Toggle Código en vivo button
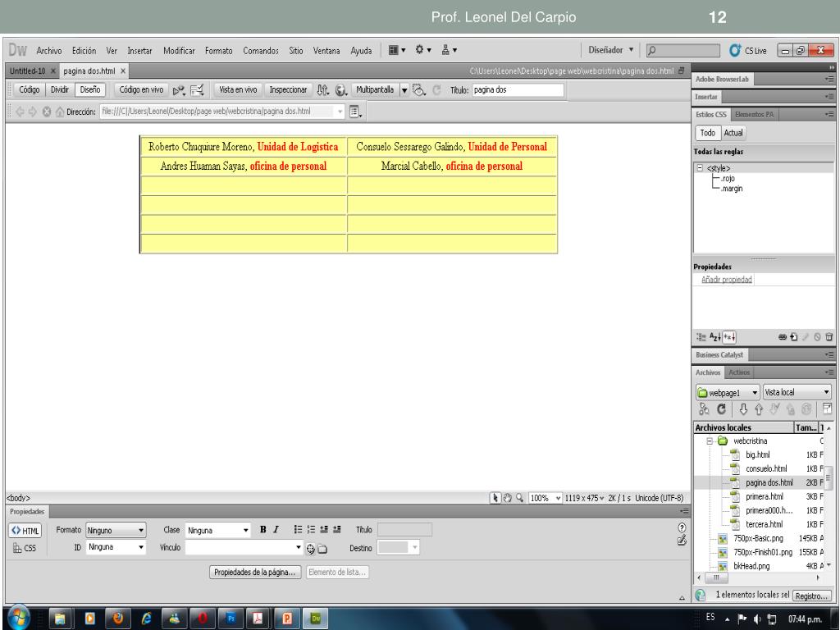 141,89
